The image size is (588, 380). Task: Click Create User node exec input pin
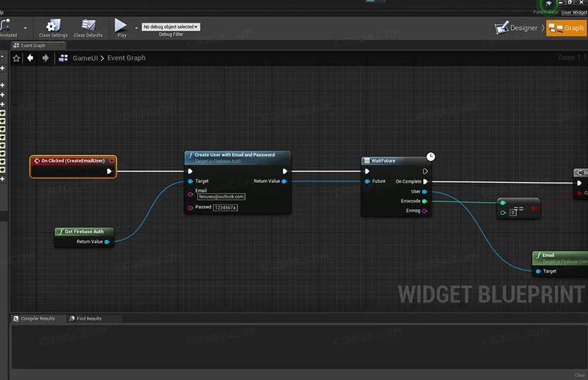pyautogui.click(x=190, y=171)
